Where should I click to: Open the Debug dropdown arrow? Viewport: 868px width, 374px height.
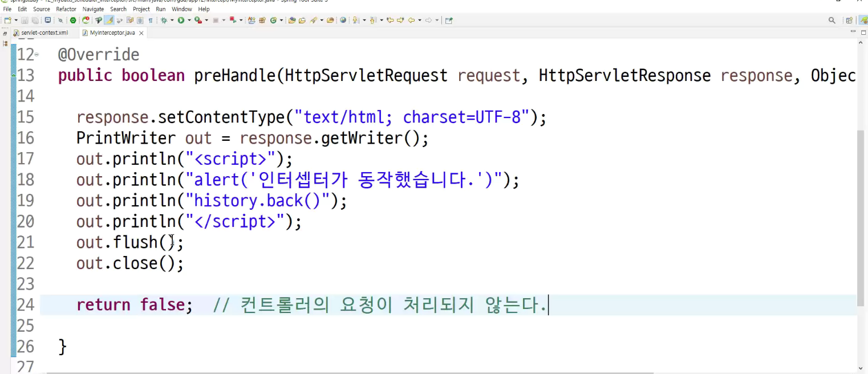(x=172, y=20)
